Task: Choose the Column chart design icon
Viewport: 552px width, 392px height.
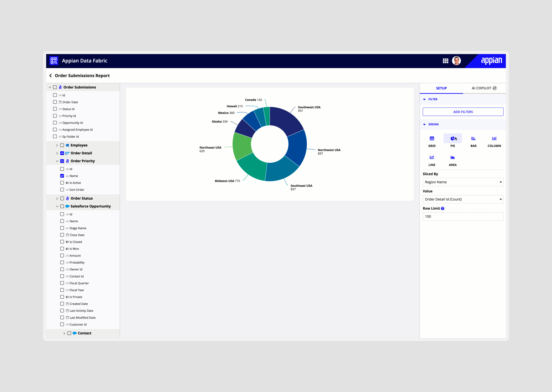Action: coord(494,139)
